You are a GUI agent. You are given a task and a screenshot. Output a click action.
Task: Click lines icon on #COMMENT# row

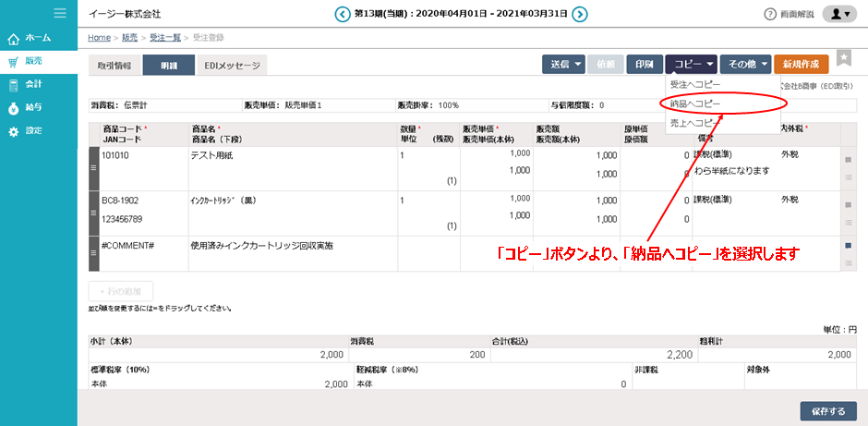[x=848, y=262]
